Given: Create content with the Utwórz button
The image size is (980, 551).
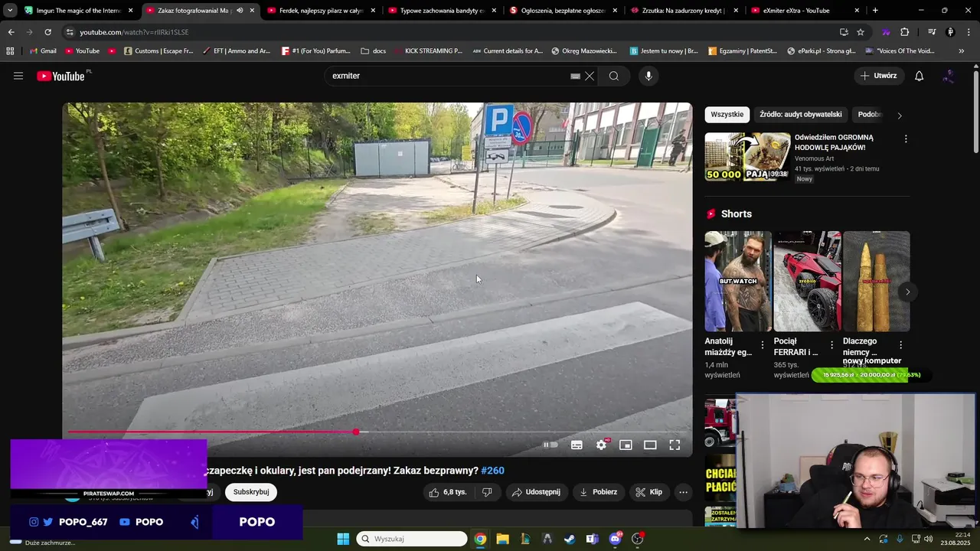Looking at the screenshot, I should [879, 76].
